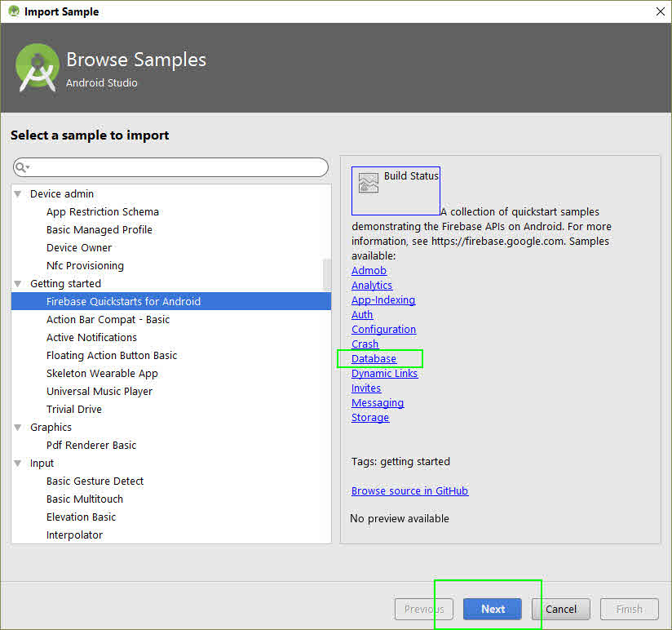The width and height of the screenshot is (672, 630).
Task: Open the Dynamic Links sample link
Action: [385, 373]
